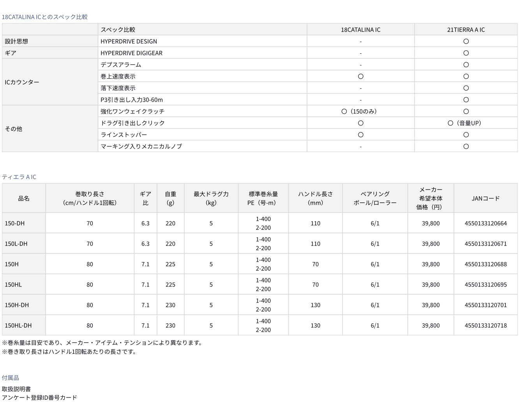
Task: Select the HYPERDRIVE DESIGN row label
Action: (129, 41)
